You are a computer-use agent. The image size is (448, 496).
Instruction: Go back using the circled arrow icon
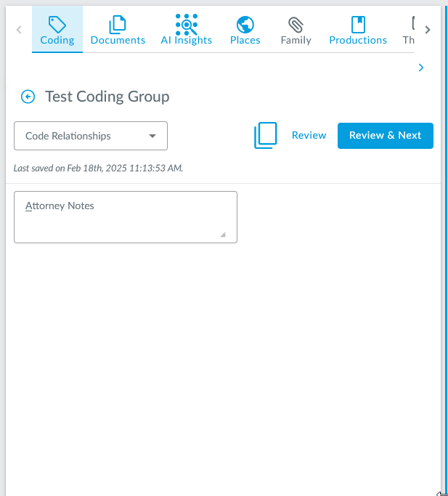[28, 97]
